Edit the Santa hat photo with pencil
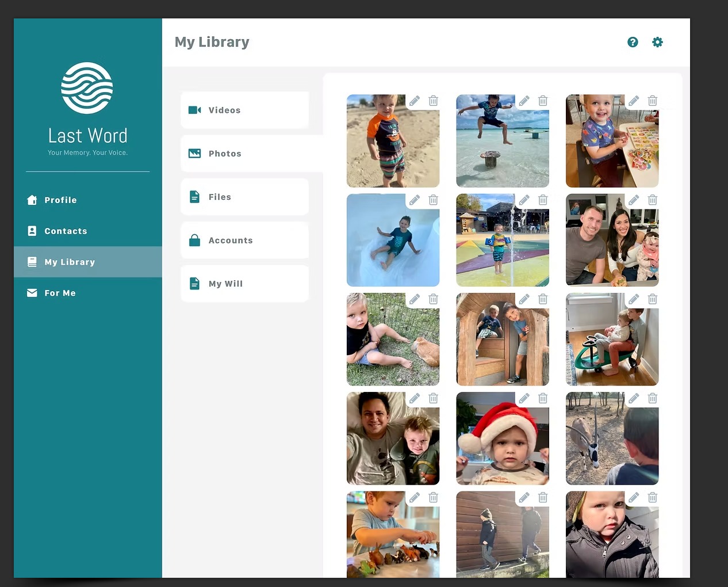This screenshot has height=587, width=728. pyautogui.click(x=524, y=398)
